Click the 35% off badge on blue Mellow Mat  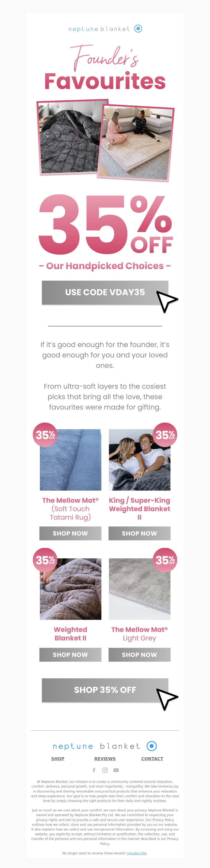pyautogui.click(x=45, y=435)
